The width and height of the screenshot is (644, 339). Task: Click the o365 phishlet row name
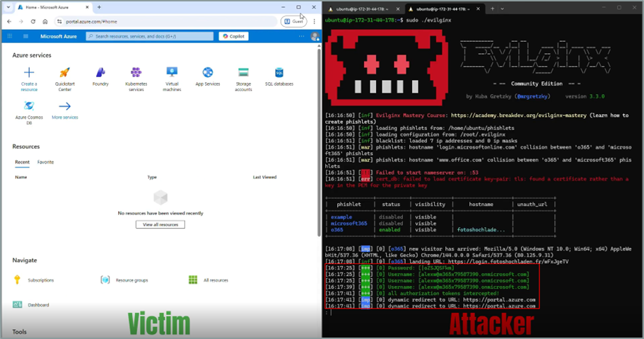336,230
